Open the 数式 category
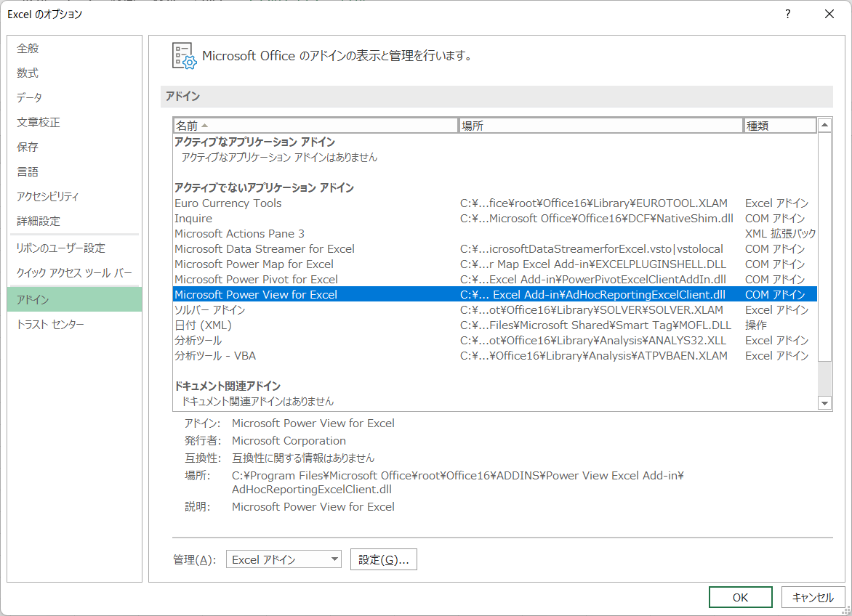 click(x=74, y=73)
